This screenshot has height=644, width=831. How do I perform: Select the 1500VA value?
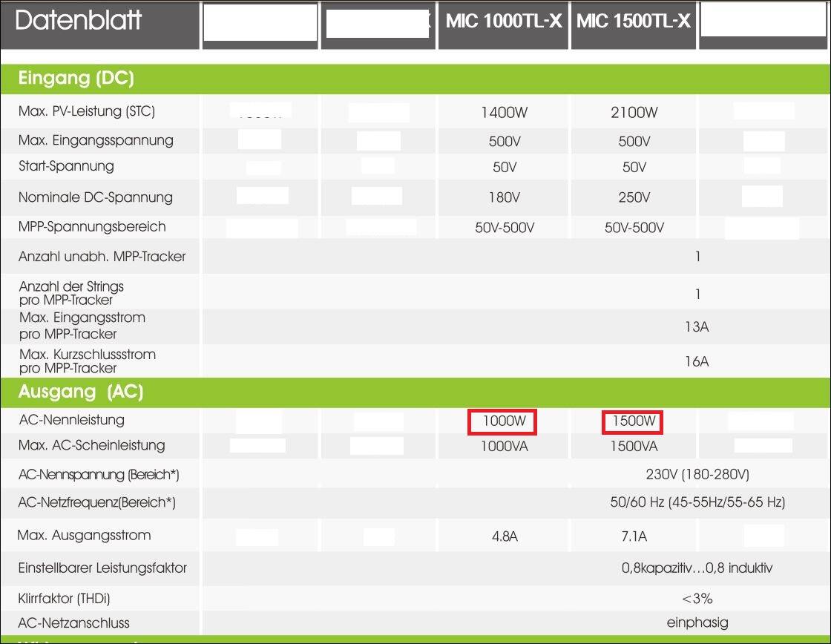(x=634, y=447)
